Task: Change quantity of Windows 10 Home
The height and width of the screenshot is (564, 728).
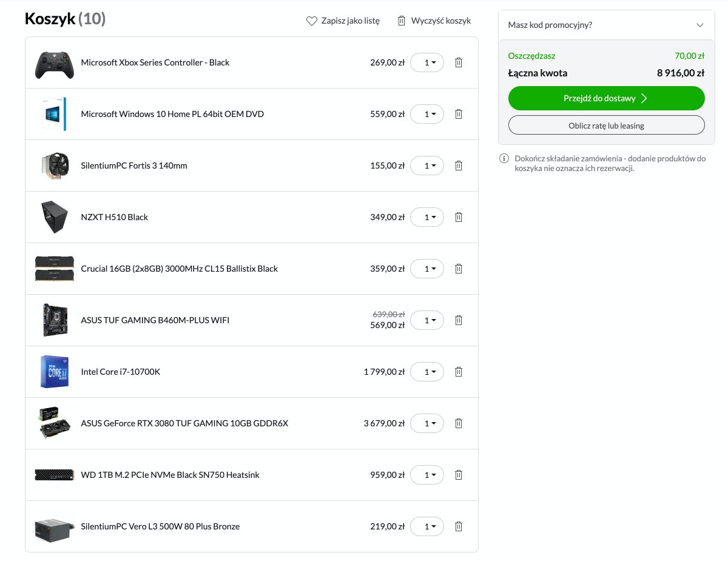Action: pos(427,114)
